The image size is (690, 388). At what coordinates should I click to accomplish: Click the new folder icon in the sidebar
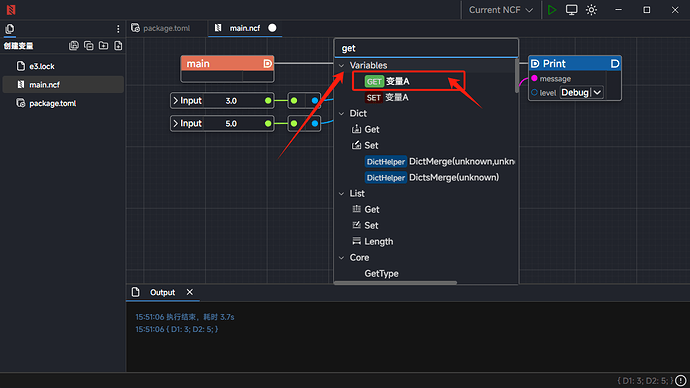[103, 46]
